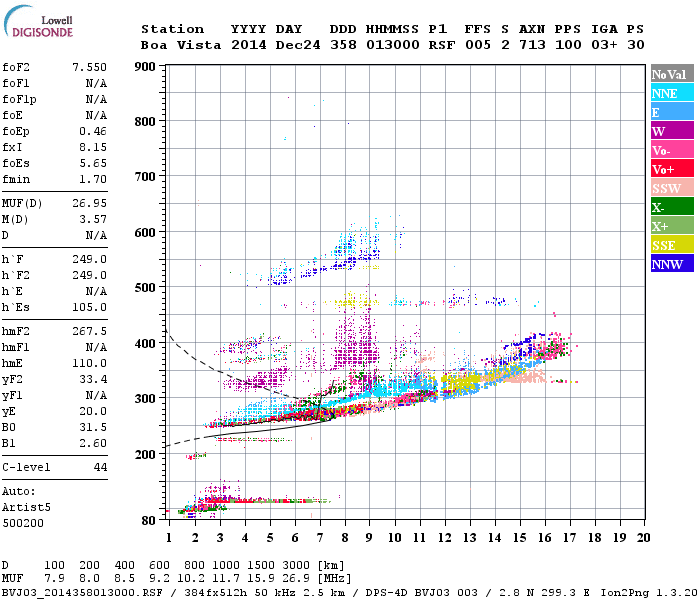Screen dimensions: 700x600
Task: Select the W purple legend swatch
Action: click(x=672, y=131)
